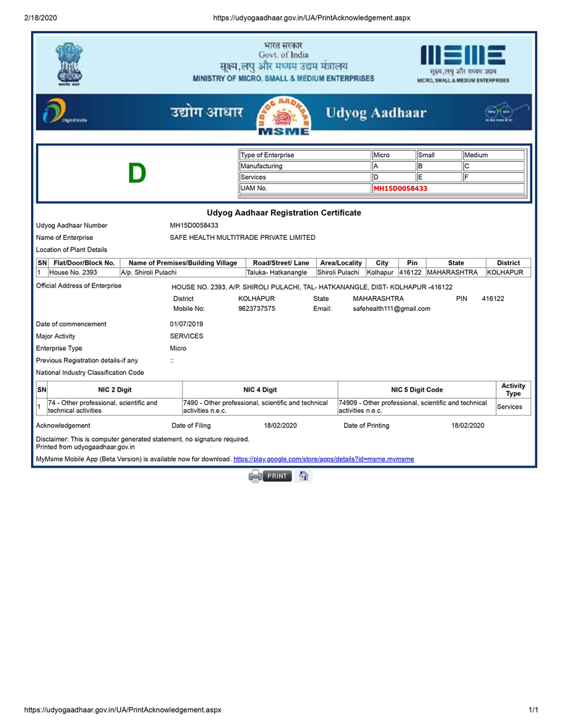Click the udyogaadhaar.gov.in URL in the page footer
This screenshot has height=728, width=563.
pyautogui.click(x=122, y=710)
